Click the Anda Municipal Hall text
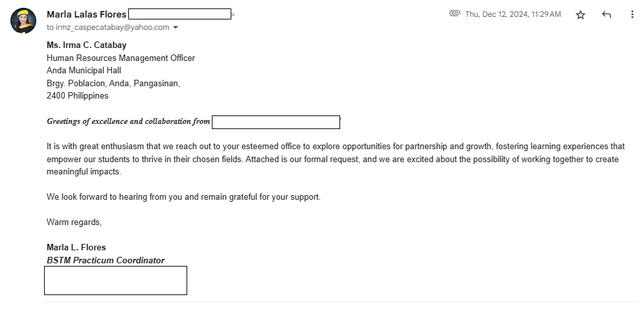Image resolution: width=644 pixels, height=310 pixels. pos(84,71)
